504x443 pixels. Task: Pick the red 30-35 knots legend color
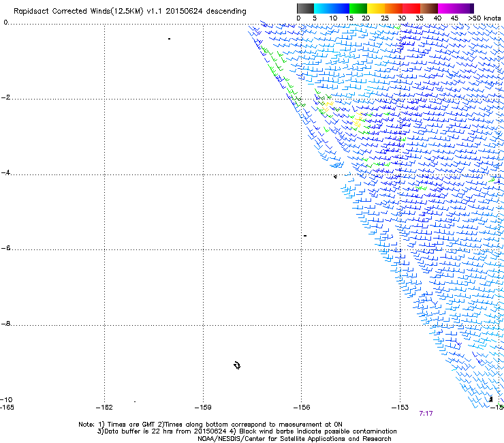pyautogui.click(x=411, y=8)
